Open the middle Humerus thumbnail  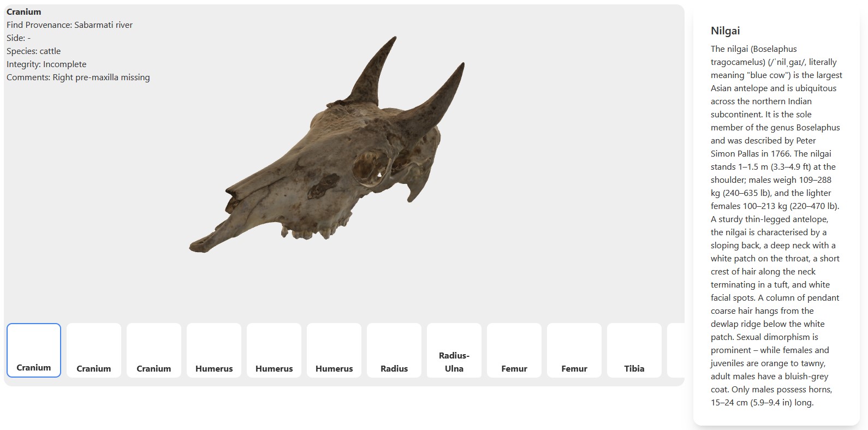274,350
